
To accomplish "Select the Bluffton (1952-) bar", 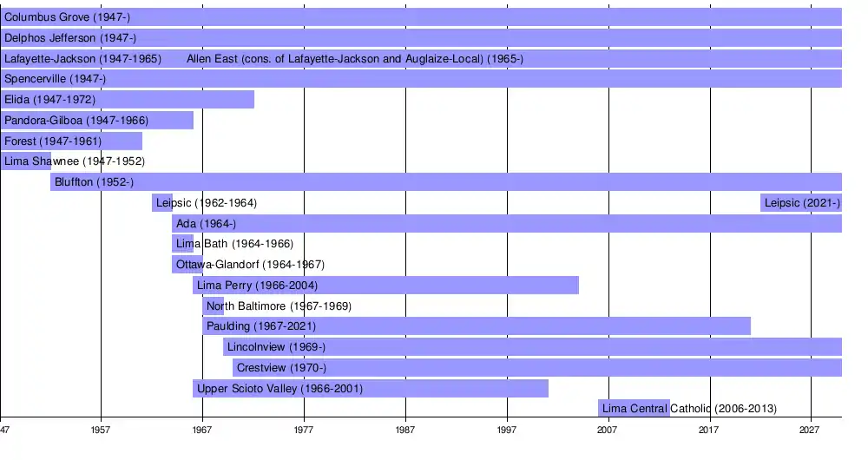I will coord(446,182).
